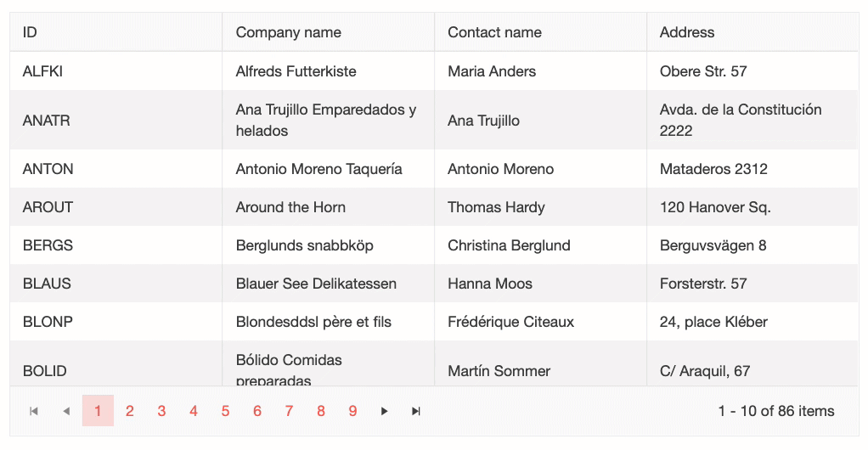Jump to page 9

352,412
